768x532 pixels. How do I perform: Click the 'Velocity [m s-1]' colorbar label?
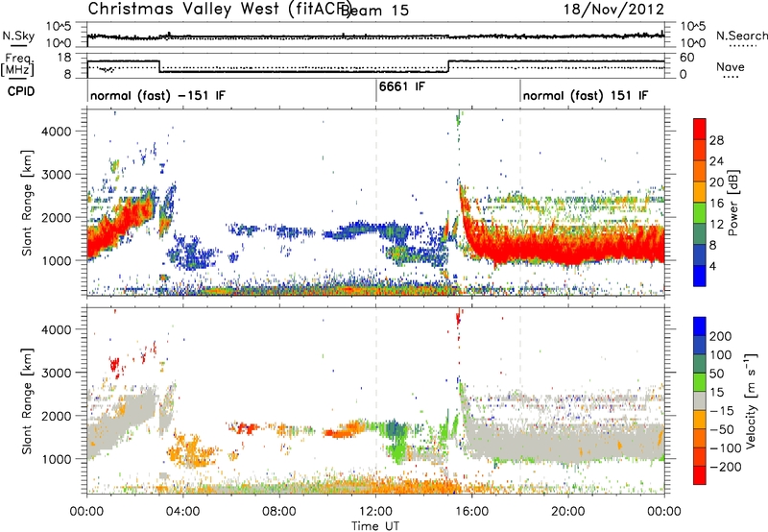[752, 400]
